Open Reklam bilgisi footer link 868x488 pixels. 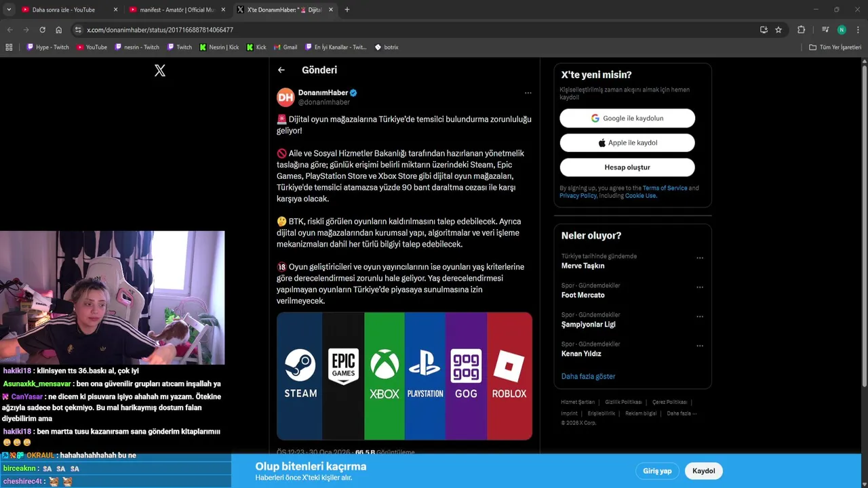641,413
